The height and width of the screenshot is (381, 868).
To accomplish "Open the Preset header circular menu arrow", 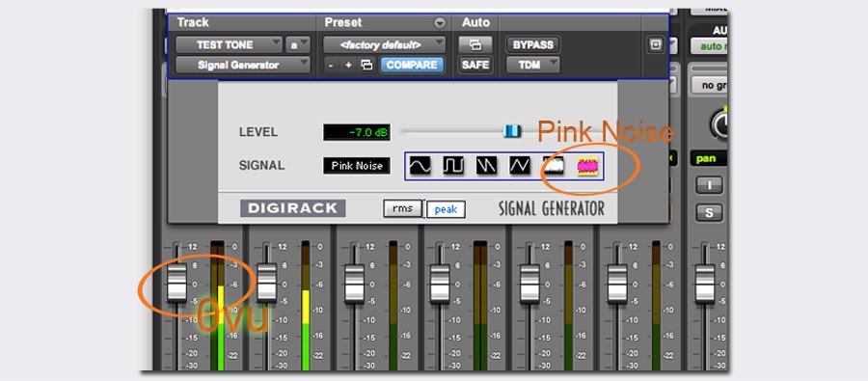I will 440,23.
